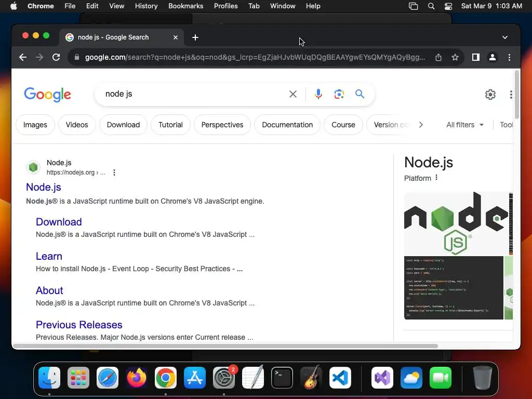Open the Profiles menu

(225, 6)
